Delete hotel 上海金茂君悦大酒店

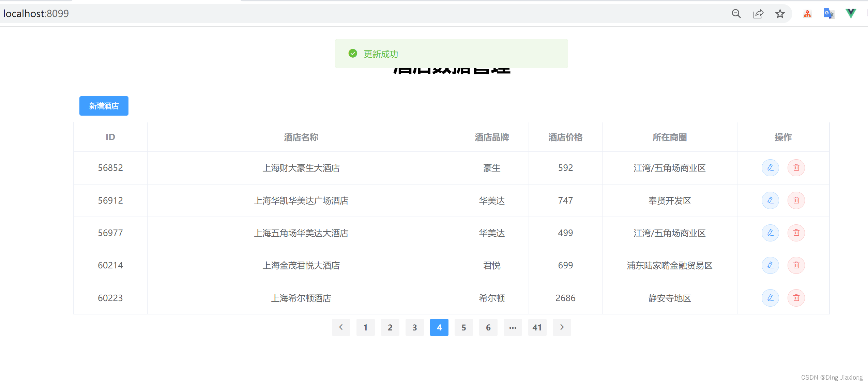[x=796, y=265]
